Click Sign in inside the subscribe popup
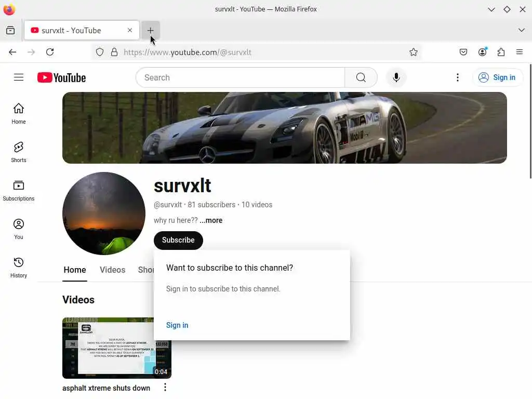 (177, 325)
